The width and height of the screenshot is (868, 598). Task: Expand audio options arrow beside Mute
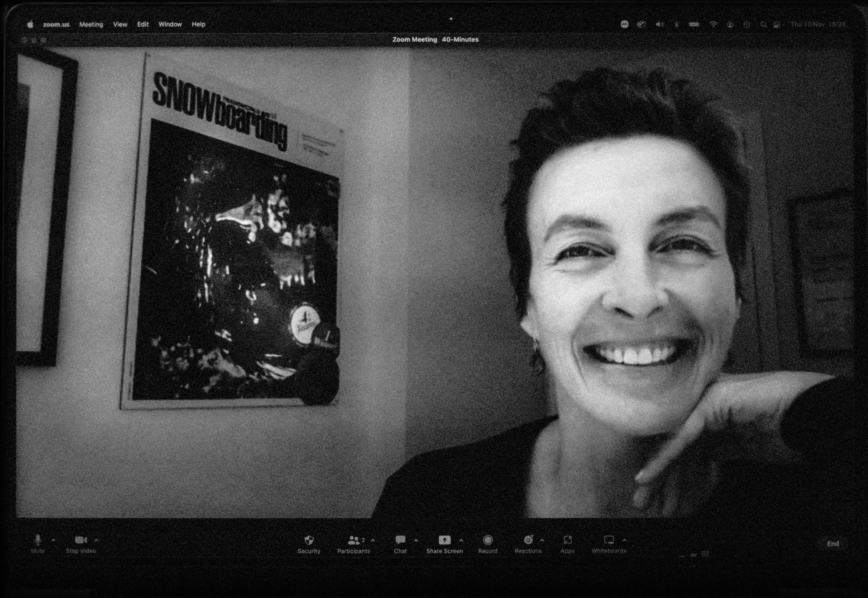point(54,540)
